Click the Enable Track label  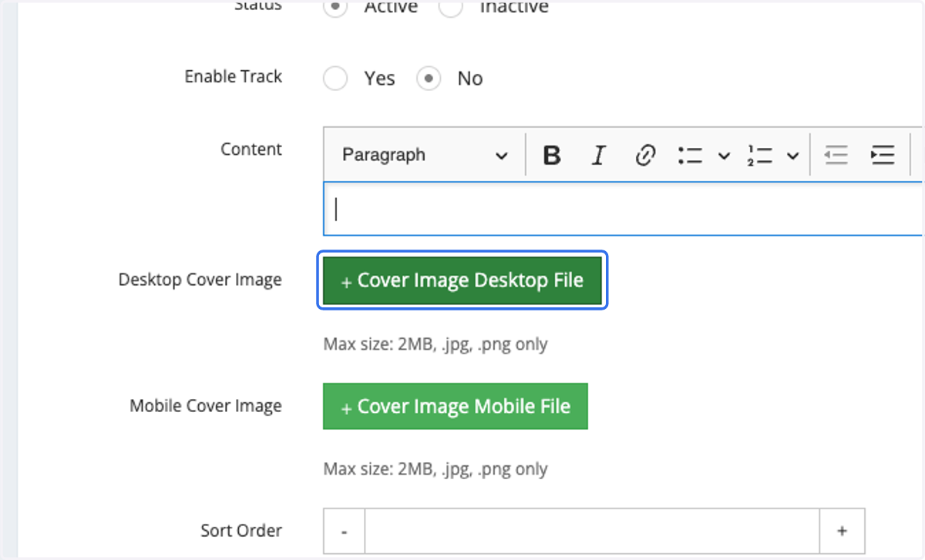click(234, 77)
